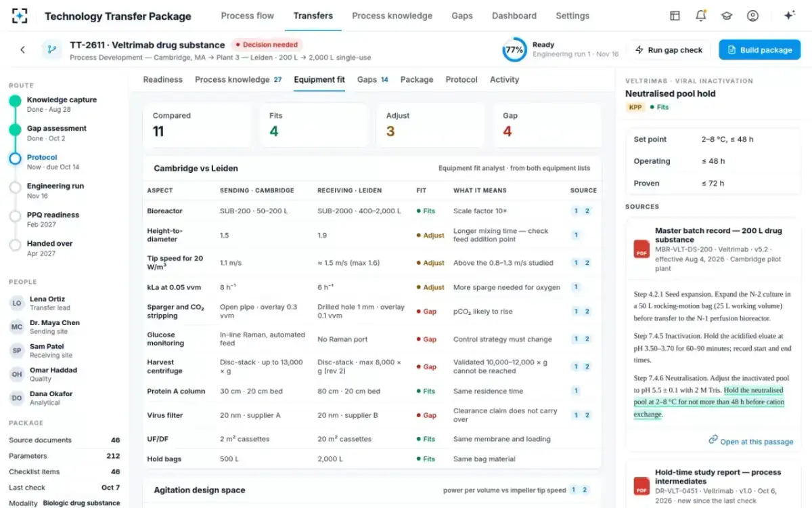Select Dana Okafor's DO avatar
This screenshot has width=812, height=508.
click(17, 398)
